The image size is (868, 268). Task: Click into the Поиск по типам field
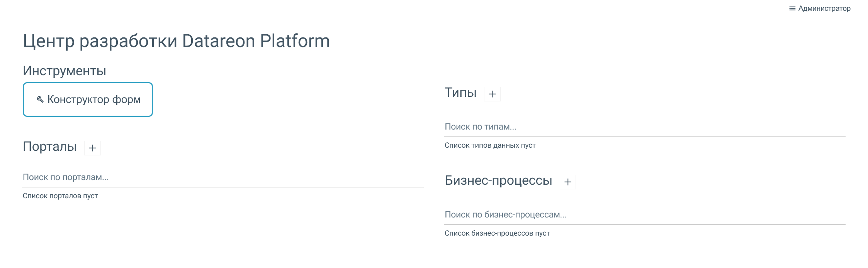(644, 127)
